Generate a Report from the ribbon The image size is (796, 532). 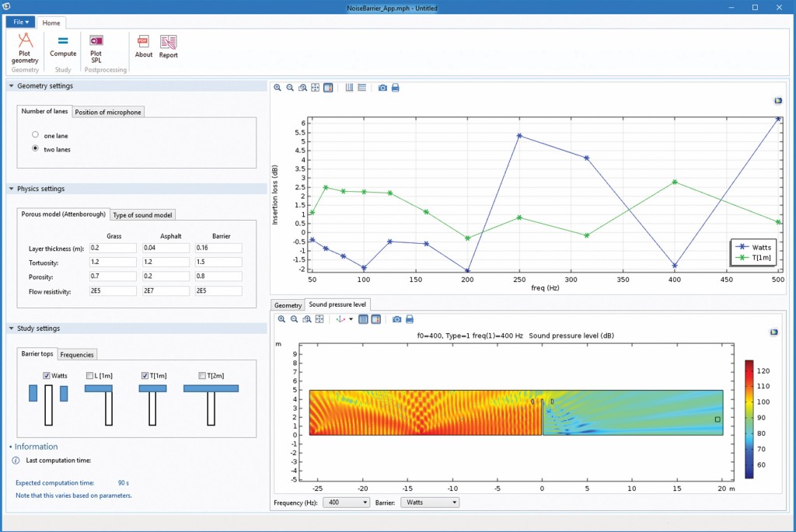click(x=168, y=47)
